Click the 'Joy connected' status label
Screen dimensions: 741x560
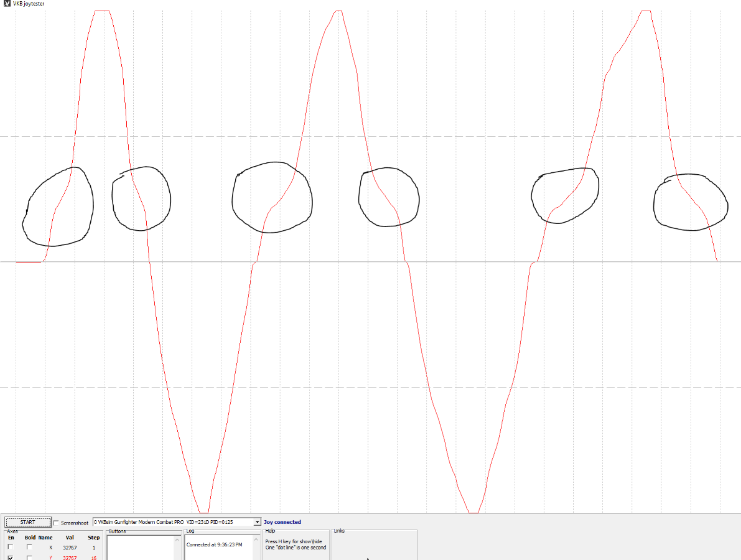coord(282,522)
